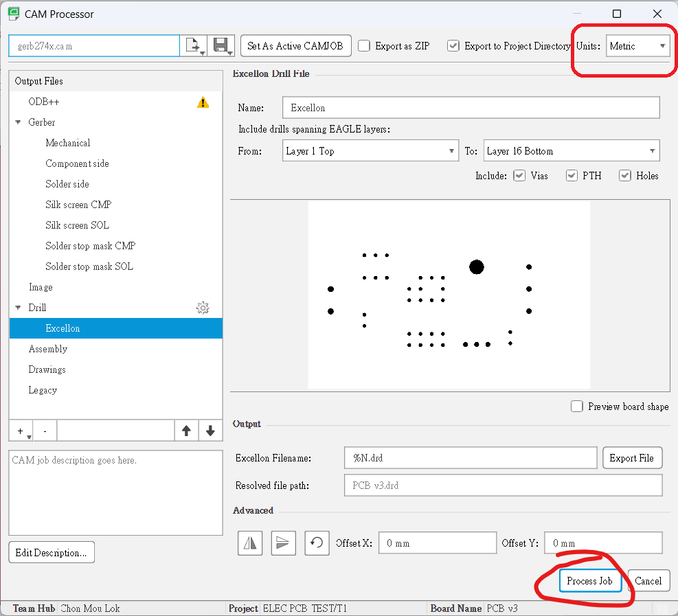Move the selected output up
Viewport: 678px width, 616px height.
pyautogui.click(x=186, y=431)
